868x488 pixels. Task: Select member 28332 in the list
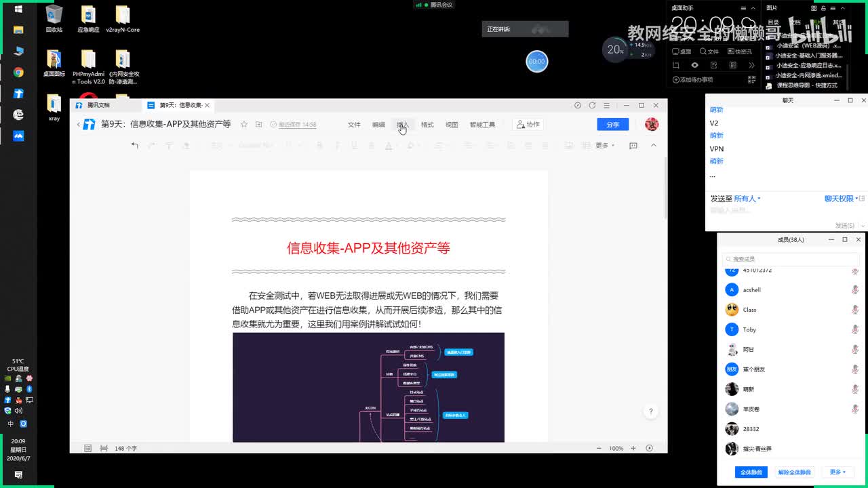[791, 429]
